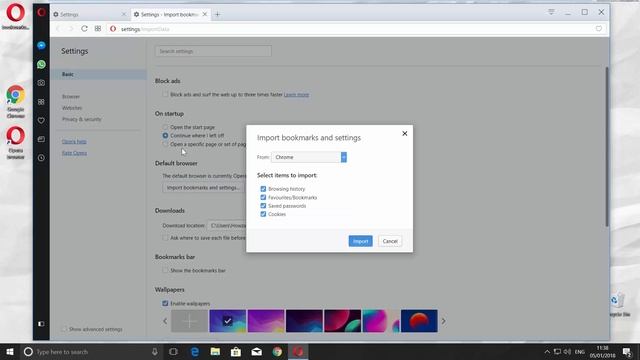
Task: Click the snapshot camera sidebar icon
Action: click(41, 83)
